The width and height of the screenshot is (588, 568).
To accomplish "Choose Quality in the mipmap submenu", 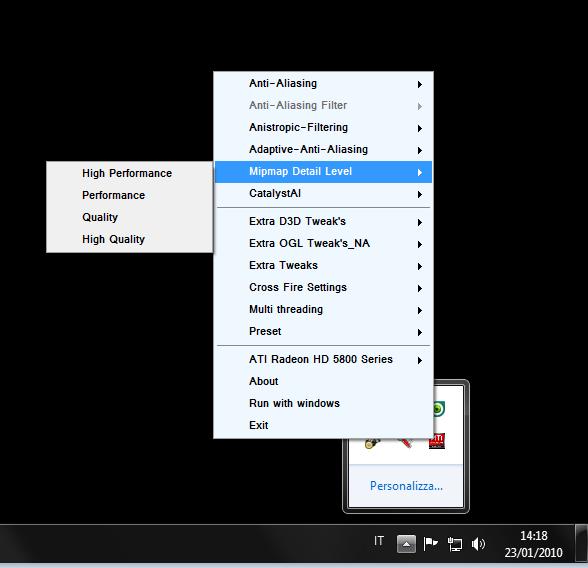I will pos(129,217).
